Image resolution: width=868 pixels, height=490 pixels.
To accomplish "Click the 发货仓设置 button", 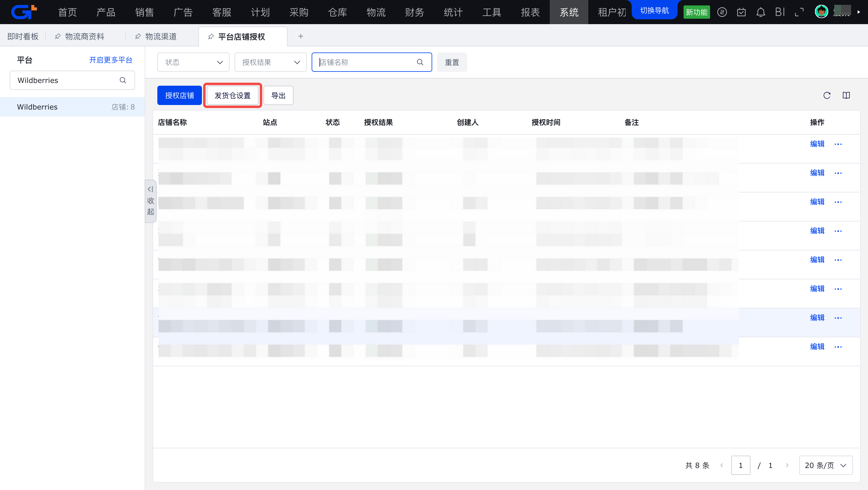I will click(x=232, y=95).
